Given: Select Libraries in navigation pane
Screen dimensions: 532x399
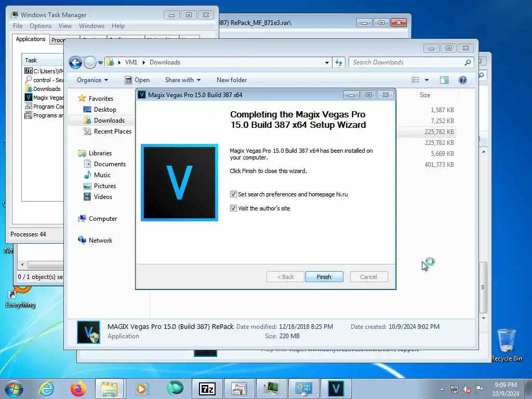Looking at the screenshot, I should [x=100, y=153].
